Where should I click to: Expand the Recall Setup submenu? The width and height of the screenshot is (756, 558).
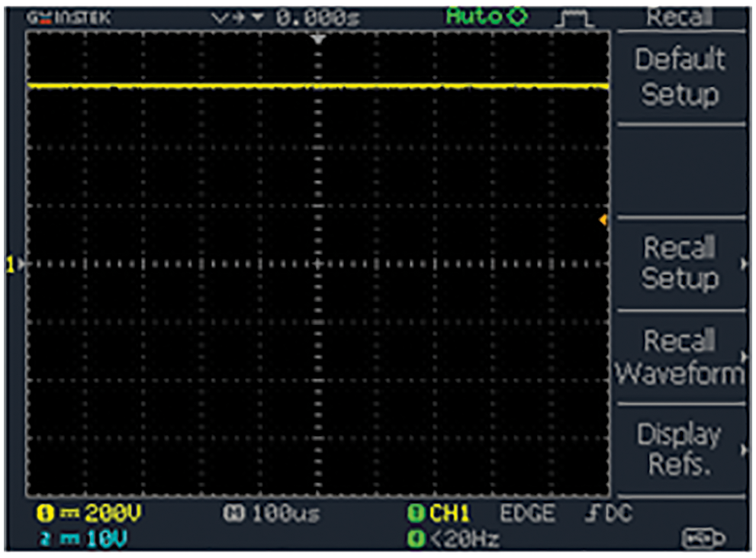coord(680,263)
